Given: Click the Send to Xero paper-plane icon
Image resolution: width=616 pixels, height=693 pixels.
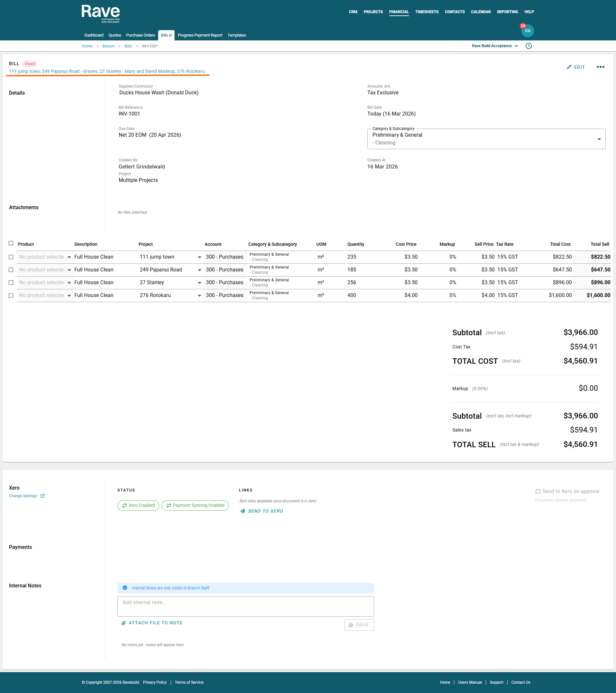Looking at the screenshot, I should click(x=243, y=511).
